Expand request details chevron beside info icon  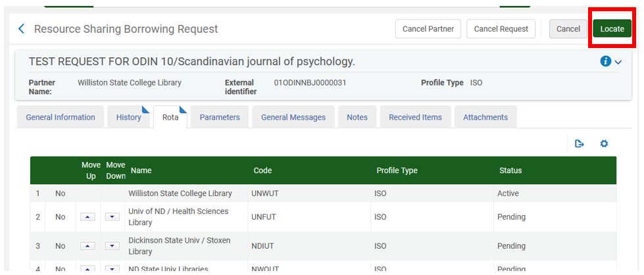[x=618, y=62]
